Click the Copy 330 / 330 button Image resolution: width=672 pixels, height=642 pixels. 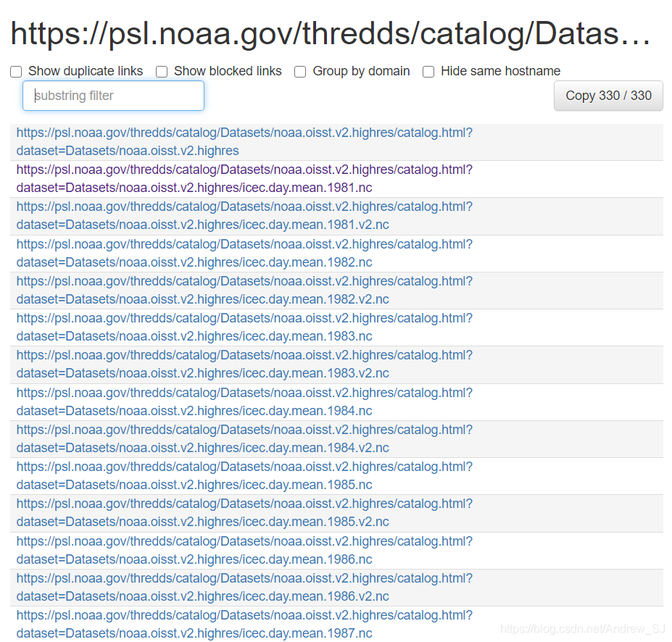click(x=608, y=96)
